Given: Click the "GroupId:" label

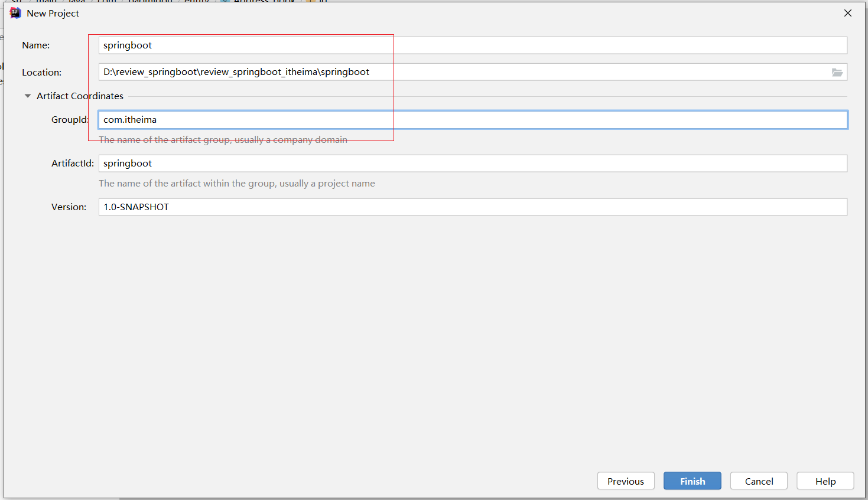Looking at the screenshot, I should 70,120.
